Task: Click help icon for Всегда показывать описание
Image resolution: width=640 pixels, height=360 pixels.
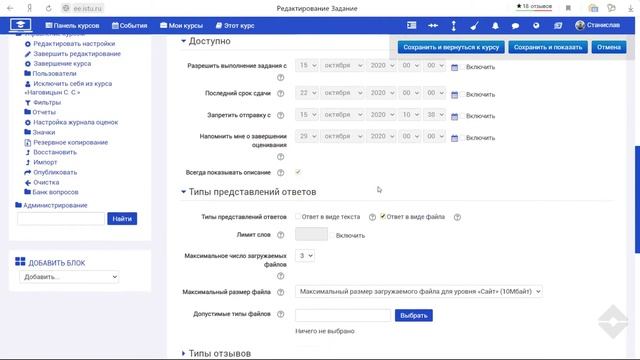Action: (x=280, y=173)
